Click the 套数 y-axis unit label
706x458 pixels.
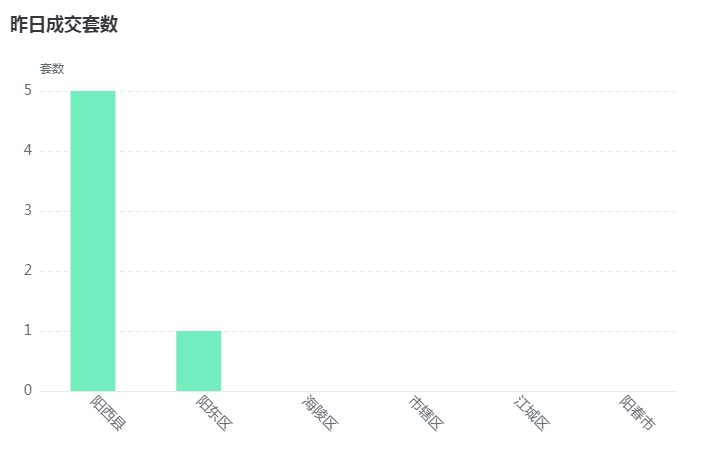click(52, 69)
